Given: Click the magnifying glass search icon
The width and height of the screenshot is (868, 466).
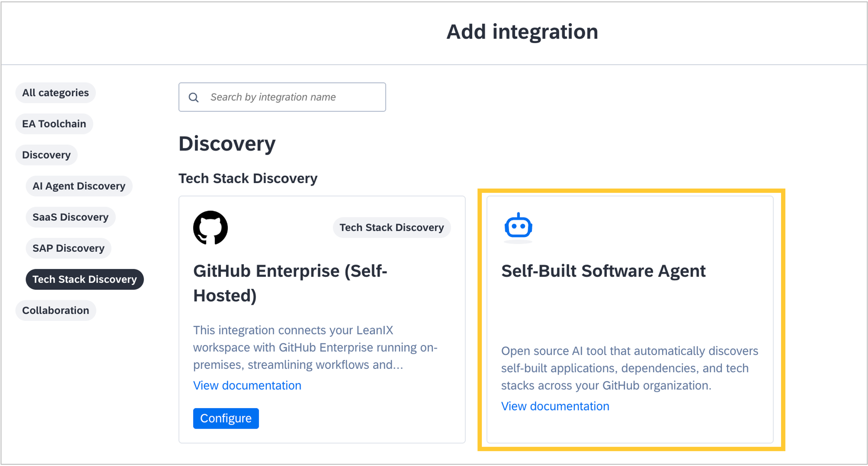Looking at the screenshot, I should click(193, 98).
